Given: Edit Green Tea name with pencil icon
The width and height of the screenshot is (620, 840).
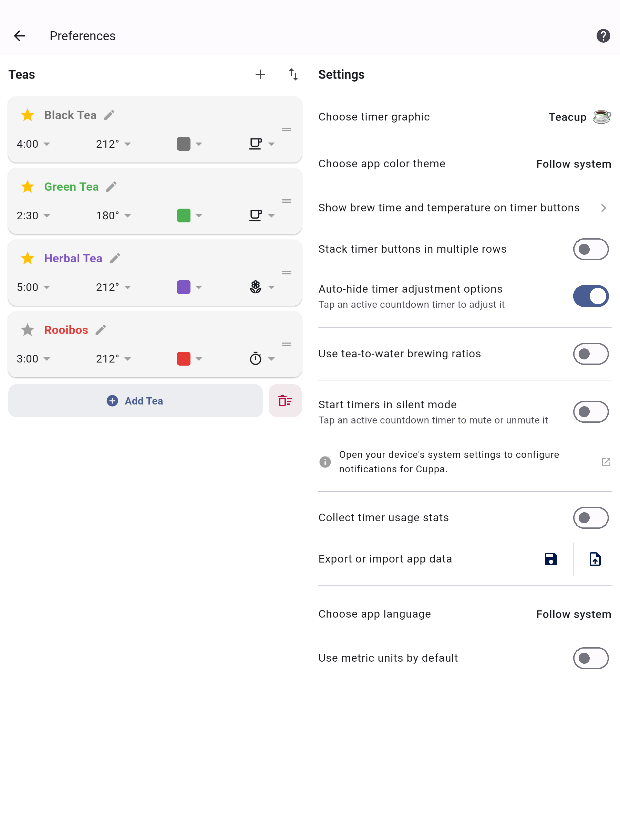Looking at the screenshot, I should point(111,187).
